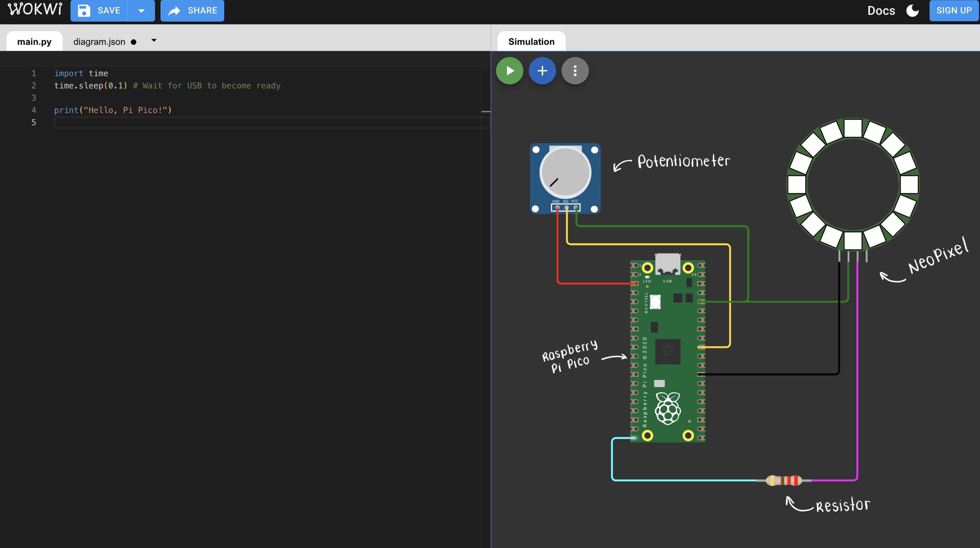
Task: Select the resistor component
Action: 784,480
